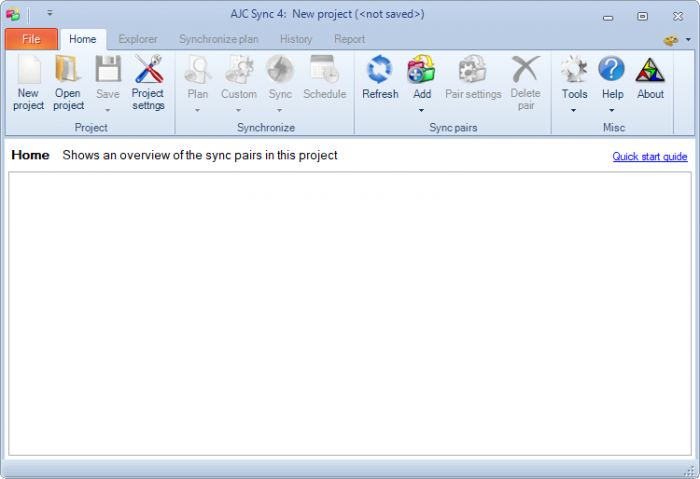The height and width of the screenshot is (479, 700).
Task: Open project via the folder icon
Action: pyautogui.click(x=68, y=69)
